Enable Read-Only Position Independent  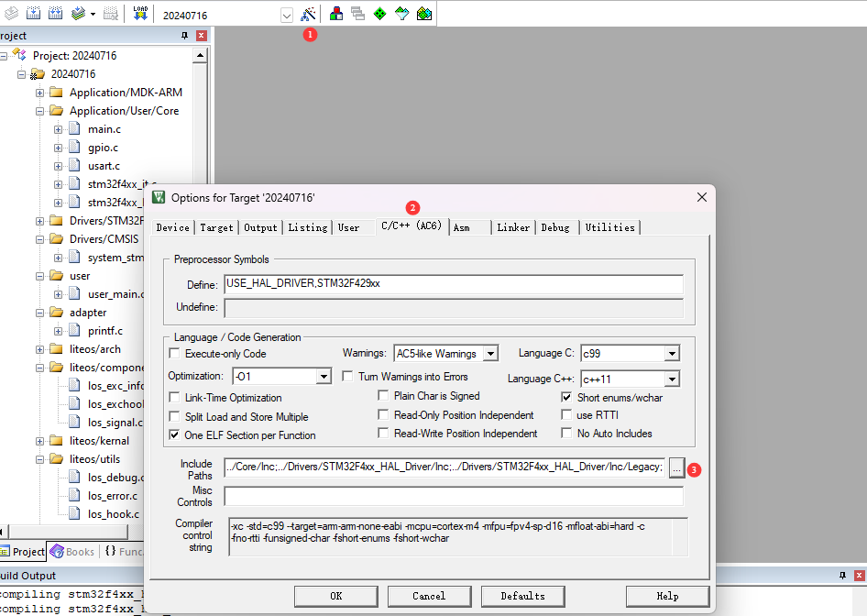click(x=383, y=414)
